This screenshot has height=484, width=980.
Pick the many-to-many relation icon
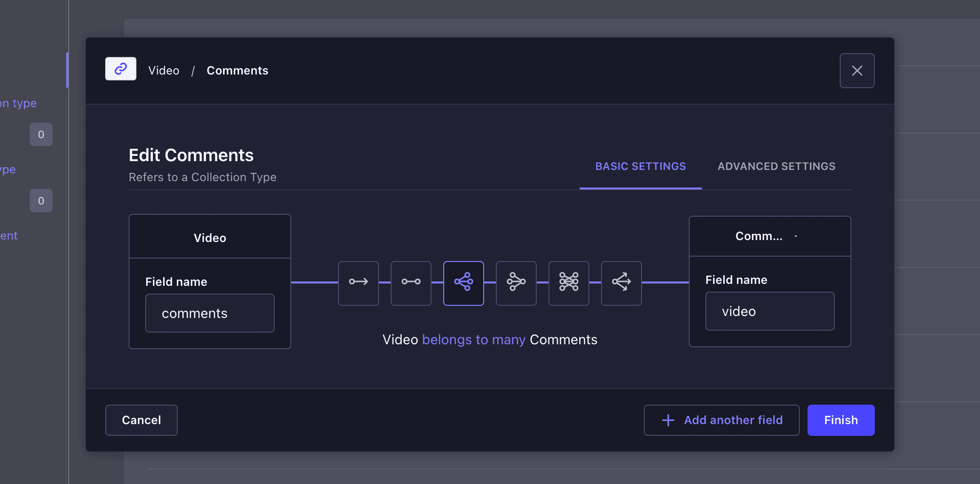(568, 283)
